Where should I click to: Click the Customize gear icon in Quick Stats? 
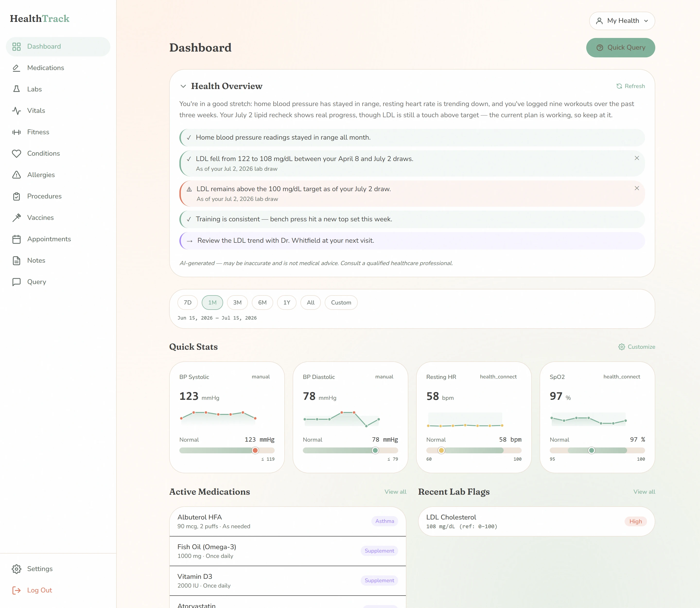pos(621,347)
